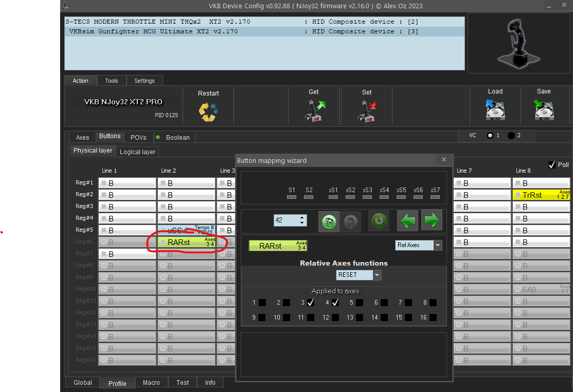Image resolution: width=573 pixels, height=392 pixels.
Task: Click the Get settings from device icon
Action: (314, 110)
